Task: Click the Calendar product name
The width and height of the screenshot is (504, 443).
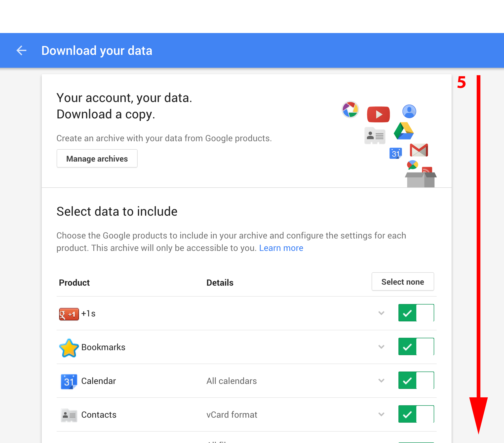Action: click(99, 381)
